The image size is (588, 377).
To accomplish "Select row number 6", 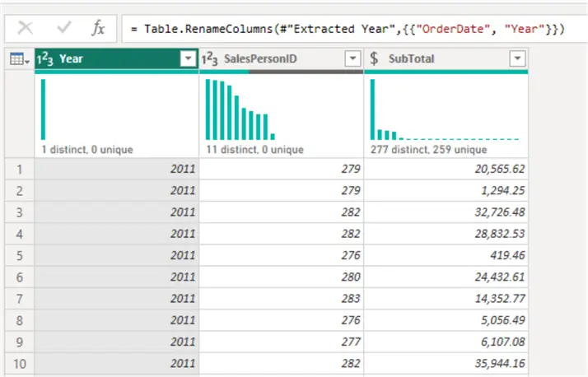I will [20, 277].
